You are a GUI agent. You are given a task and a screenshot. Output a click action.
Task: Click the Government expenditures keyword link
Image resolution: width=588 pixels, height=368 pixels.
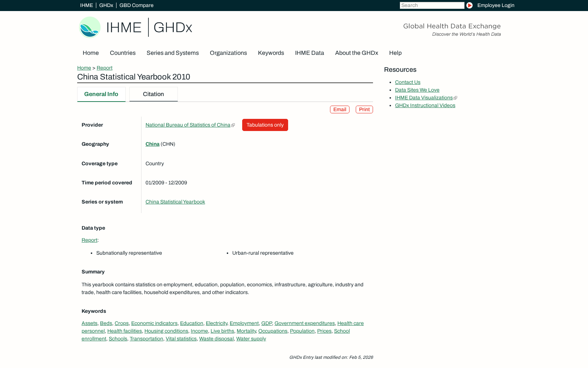[305, 323]
